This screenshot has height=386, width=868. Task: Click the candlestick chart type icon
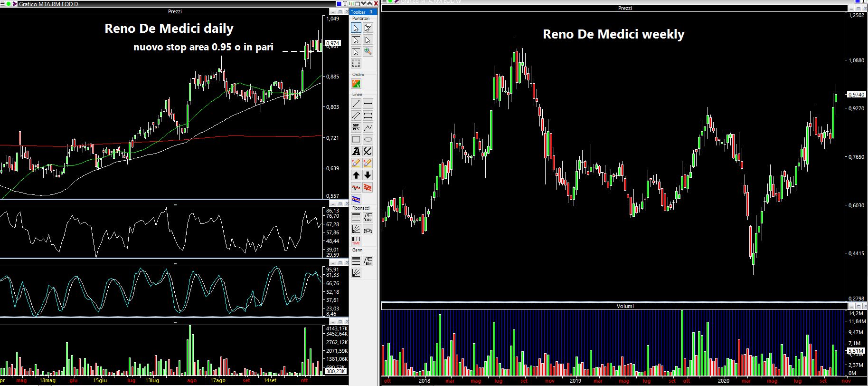tap(351, 4)
